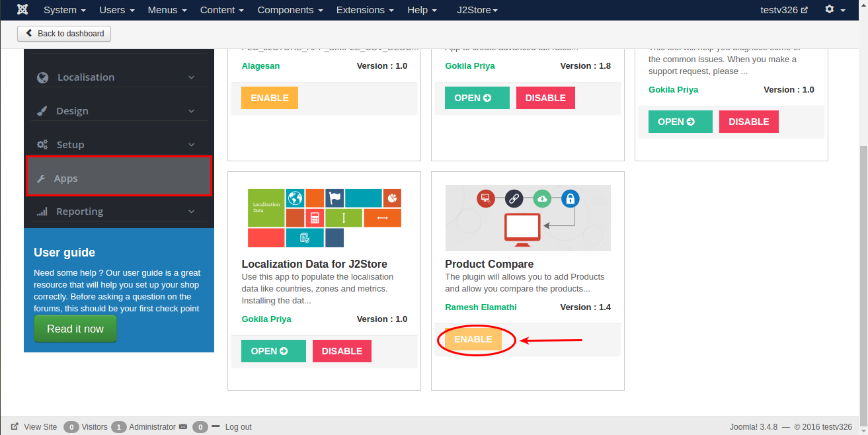Click the Visitors count badge
868x435 pixels.
click(71, 427)
